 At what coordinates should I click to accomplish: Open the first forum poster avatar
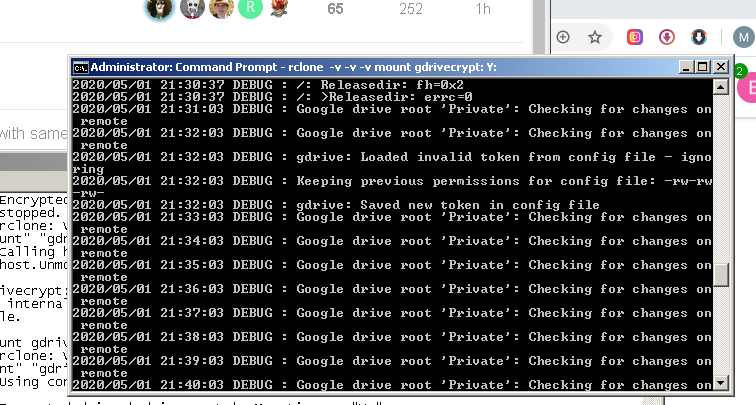(x=160, y=8)
